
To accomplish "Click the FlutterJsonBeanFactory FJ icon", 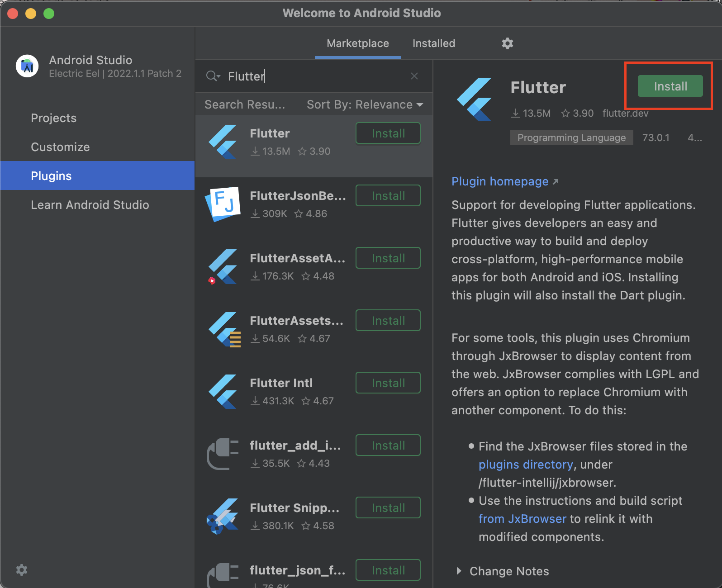I will click(223, 204).
